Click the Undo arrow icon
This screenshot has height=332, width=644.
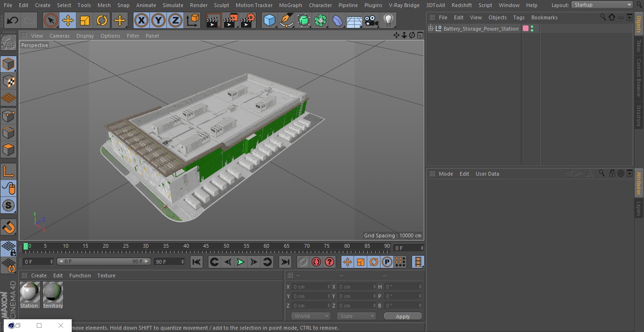[13, 21]
